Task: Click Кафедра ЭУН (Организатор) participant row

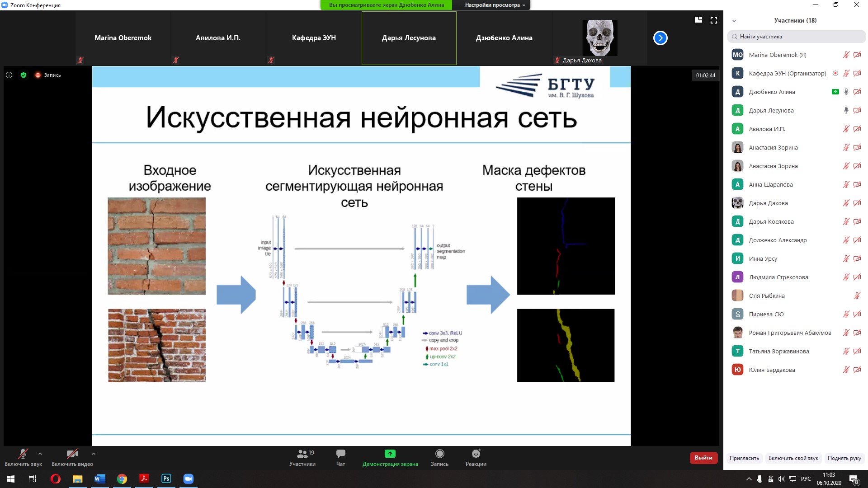Action: point(797,73)
